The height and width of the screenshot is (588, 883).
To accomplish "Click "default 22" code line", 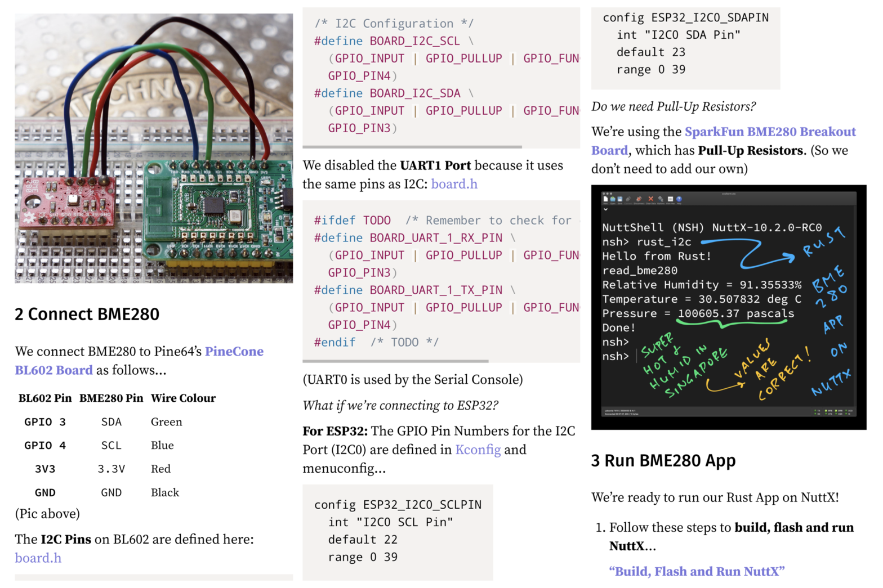I will [363, 540].
